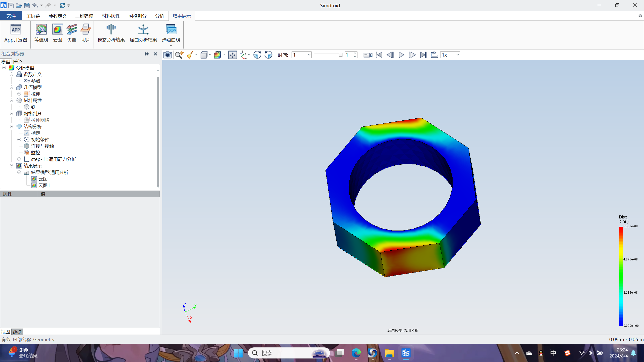Rotate view counterclockwise with the rotate icon
This screenshot has height=362, width=644.
click(x=268, y=55)
